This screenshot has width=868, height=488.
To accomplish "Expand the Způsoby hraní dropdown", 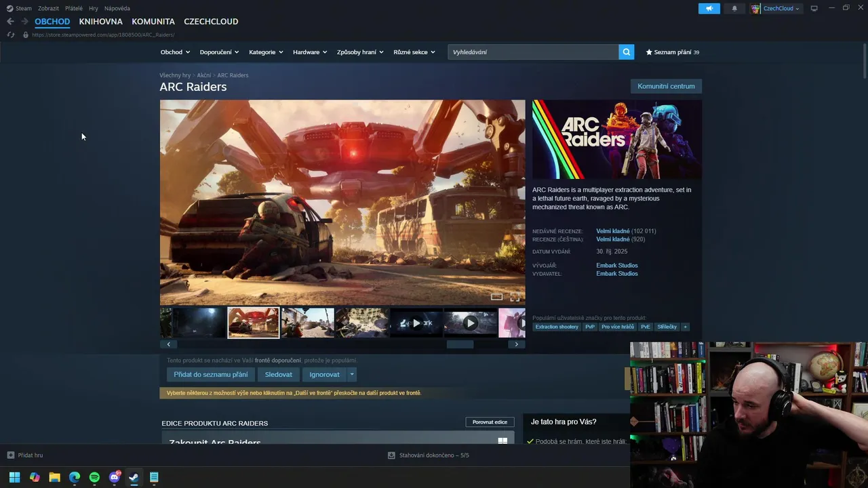I will [360, 52].
